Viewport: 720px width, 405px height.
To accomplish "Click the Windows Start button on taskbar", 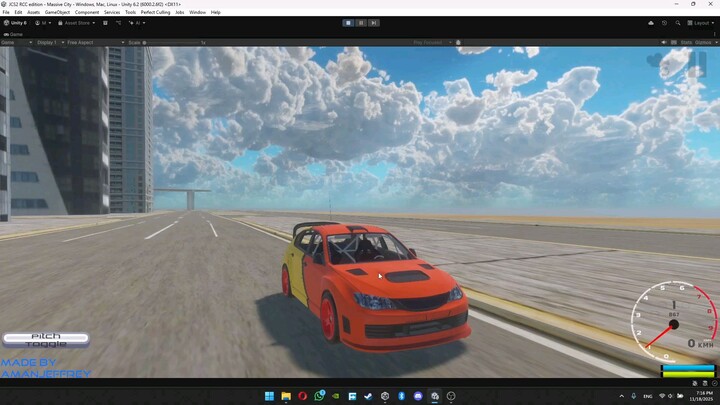I will [x=269, y=396].
